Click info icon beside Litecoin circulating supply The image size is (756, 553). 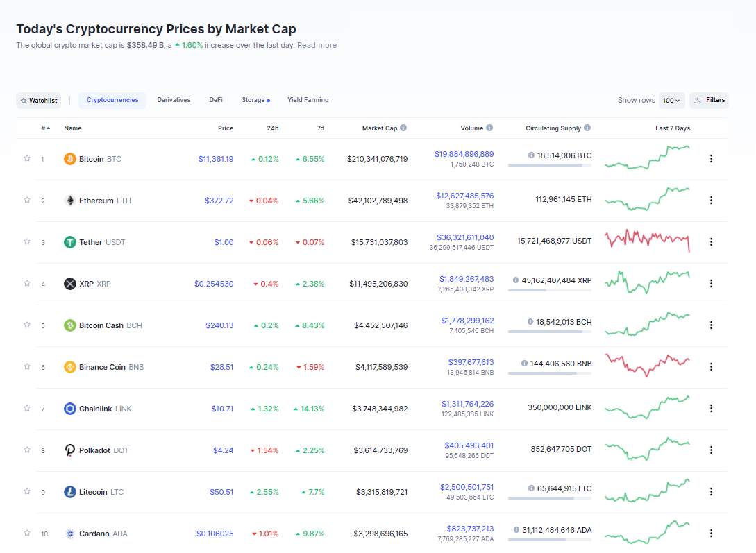pyautogui.click(x=531, y=488)
